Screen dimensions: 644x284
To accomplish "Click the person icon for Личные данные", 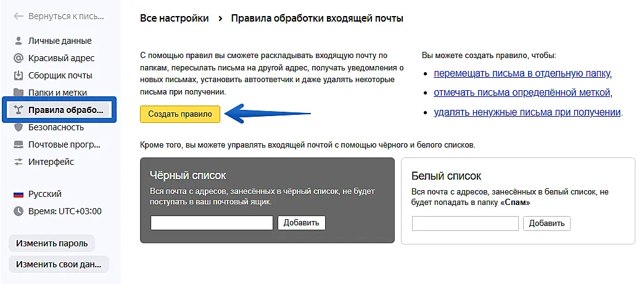I will click(18, 41).
